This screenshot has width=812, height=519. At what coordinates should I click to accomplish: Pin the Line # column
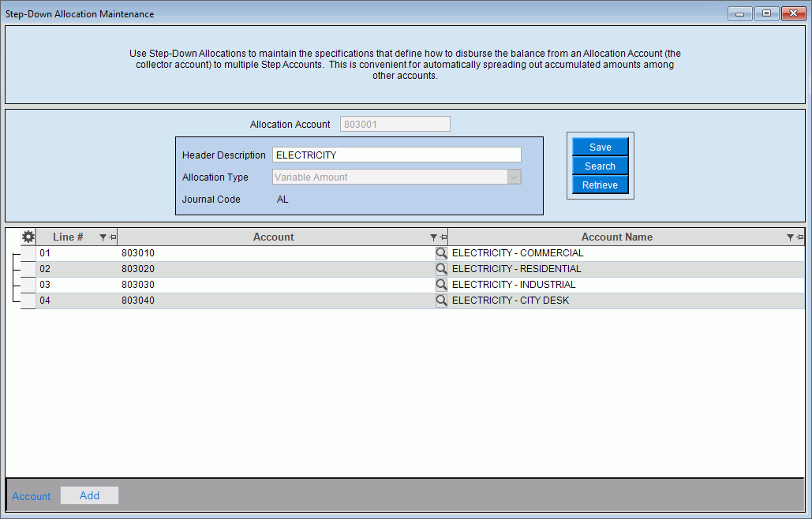click(x=112, y=237)
